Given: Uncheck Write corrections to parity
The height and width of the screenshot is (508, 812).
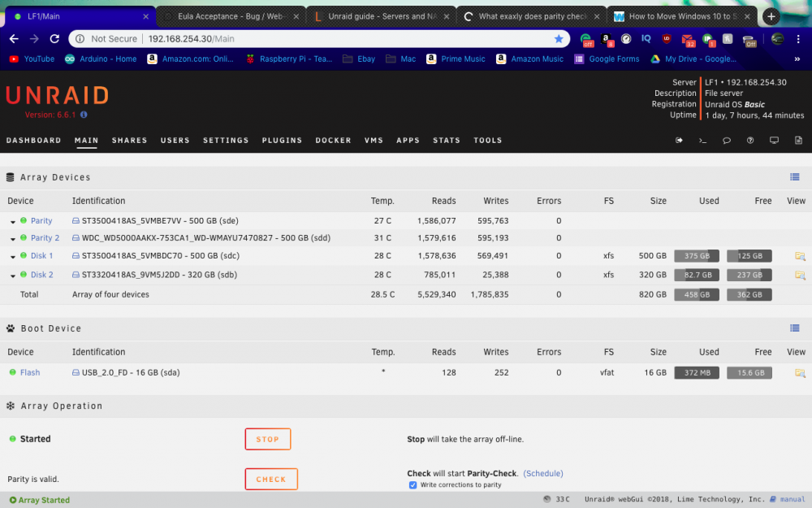Looking at the screenshot, I should (x=412, y=485).
